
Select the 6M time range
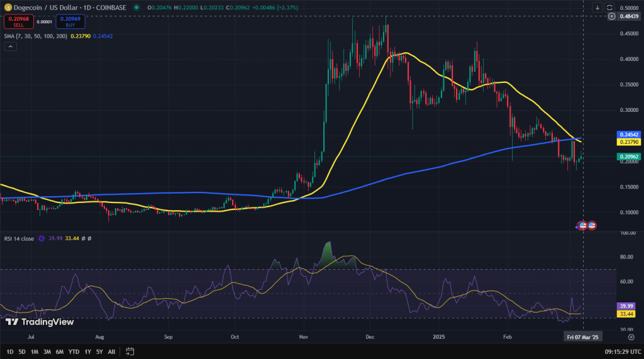click(x=60, y=352)
